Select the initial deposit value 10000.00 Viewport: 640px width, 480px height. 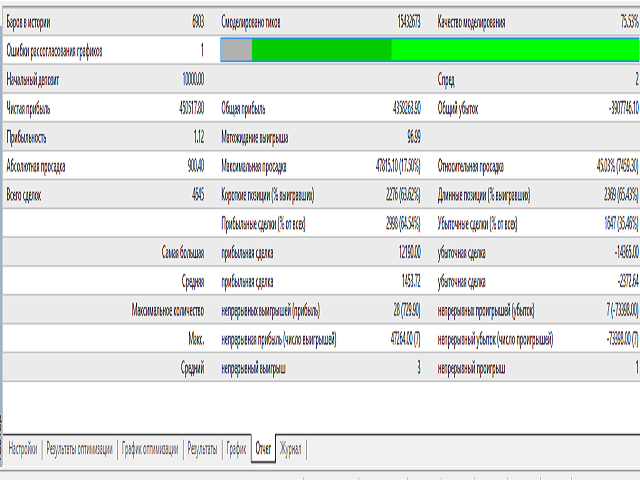[x=193, y=79]
